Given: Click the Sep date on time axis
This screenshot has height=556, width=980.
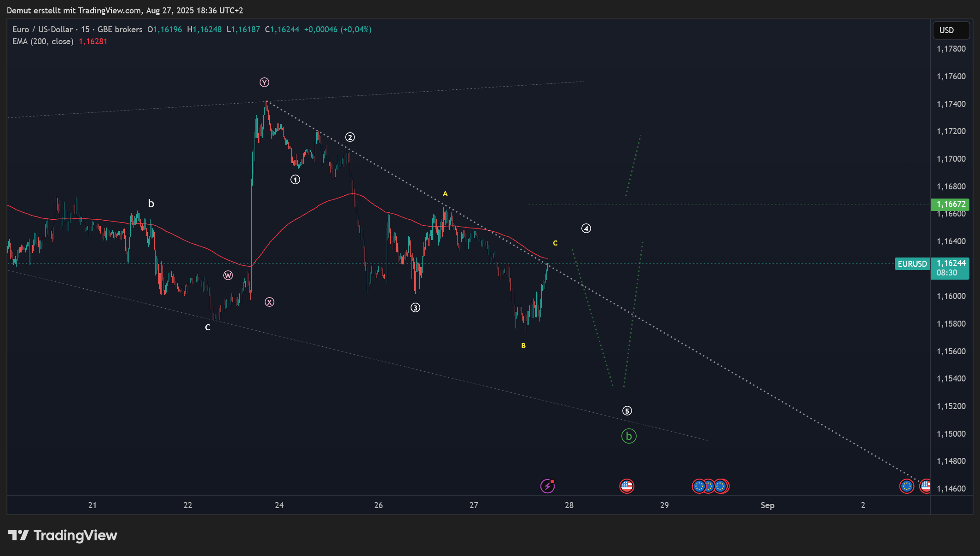Looking at the screenshot, I should (x=767, y=505).
